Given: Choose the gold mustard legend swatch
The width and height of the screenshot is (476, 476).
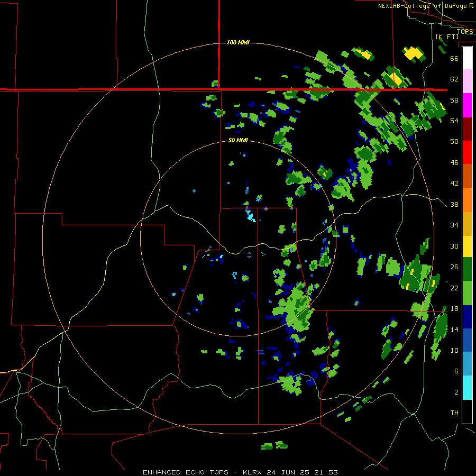Looking at the screenshot, I should coord(467,224).
